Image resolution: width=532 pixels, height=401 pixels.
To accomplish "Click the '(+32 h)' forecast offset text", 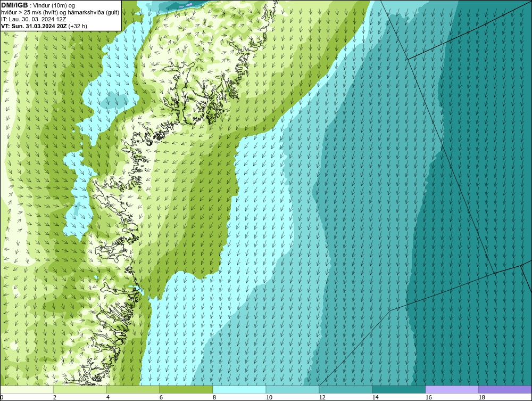I will pos(78,26).
